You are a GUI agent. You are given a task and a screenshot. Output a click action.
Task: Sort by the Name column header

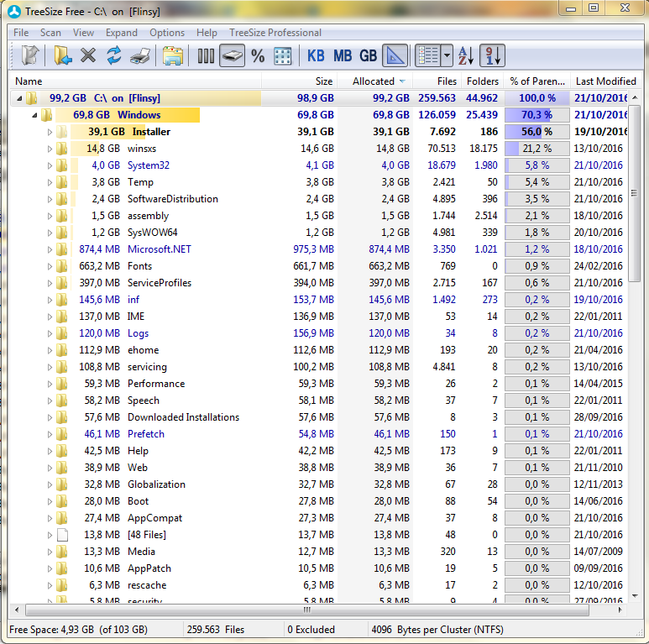pyautogui.click(x=136, y=81)
